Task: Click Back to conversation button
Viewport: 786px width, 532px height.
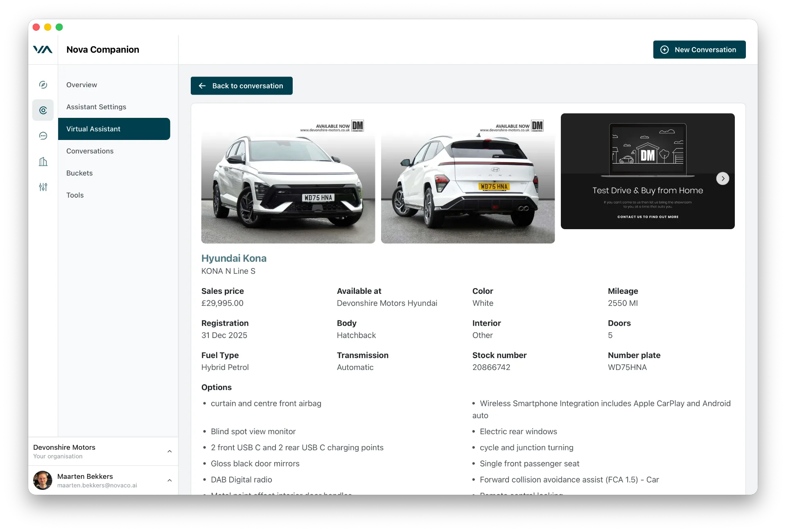Action: point(242,86)
